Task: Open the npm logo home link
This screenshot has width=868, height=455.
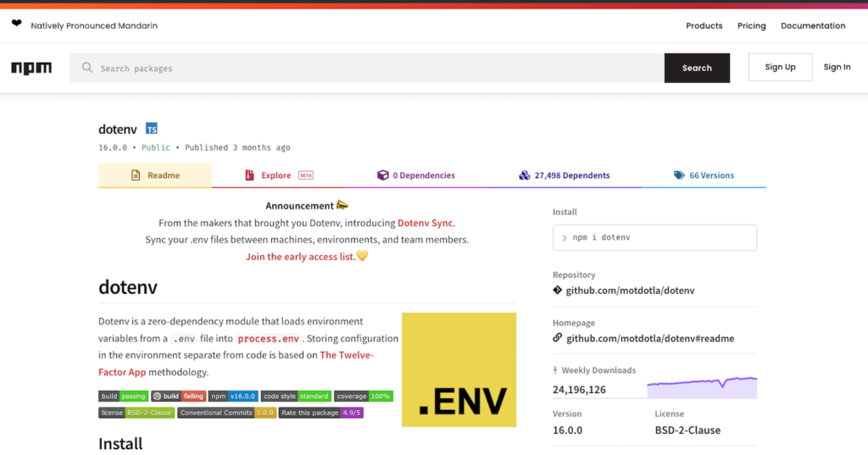Action: point(31,68)
